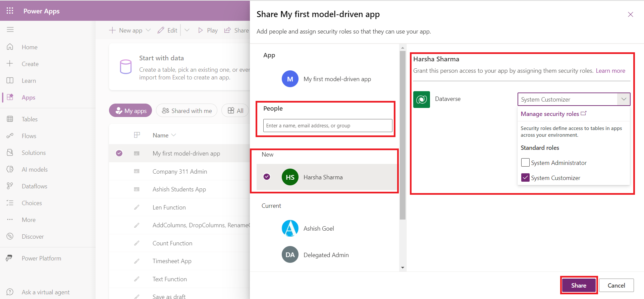The image size is (644, 299).
Task: Deselect Harsha Sharma's selection checkmark
Action: point(267,177)
